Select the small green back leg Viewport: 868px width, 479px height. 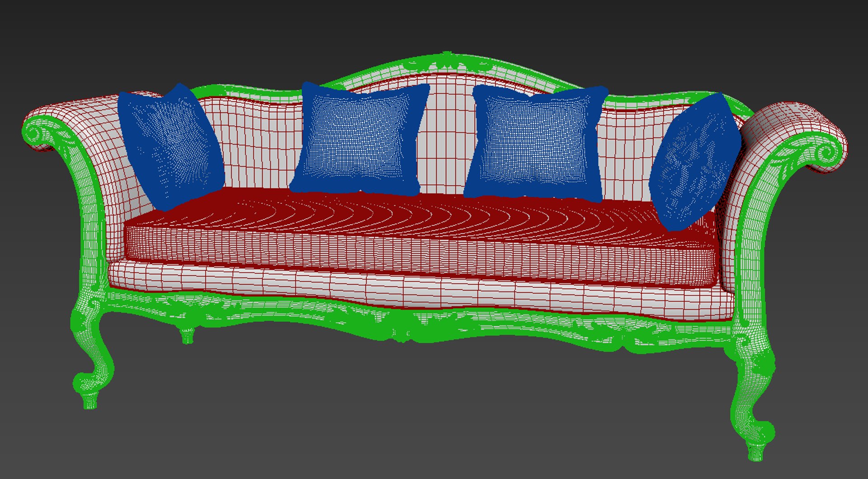tap(187, 335)
